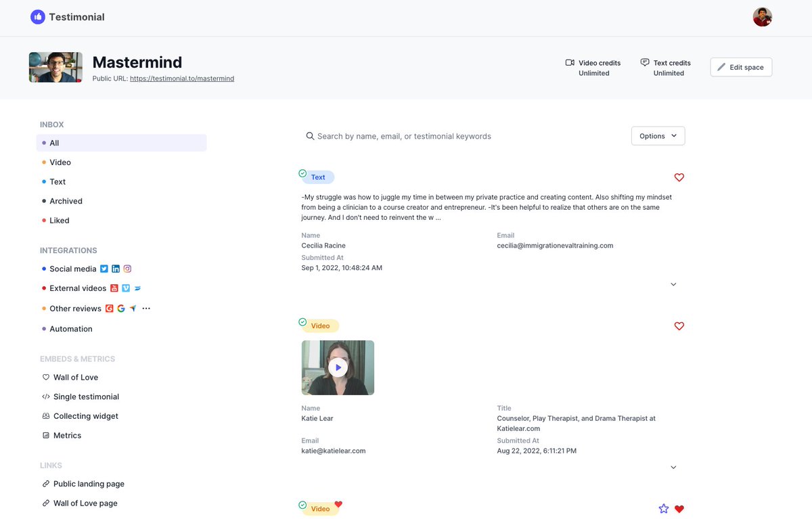
Task: Click the search magnifier icon
Action: [x=310, y=136]
